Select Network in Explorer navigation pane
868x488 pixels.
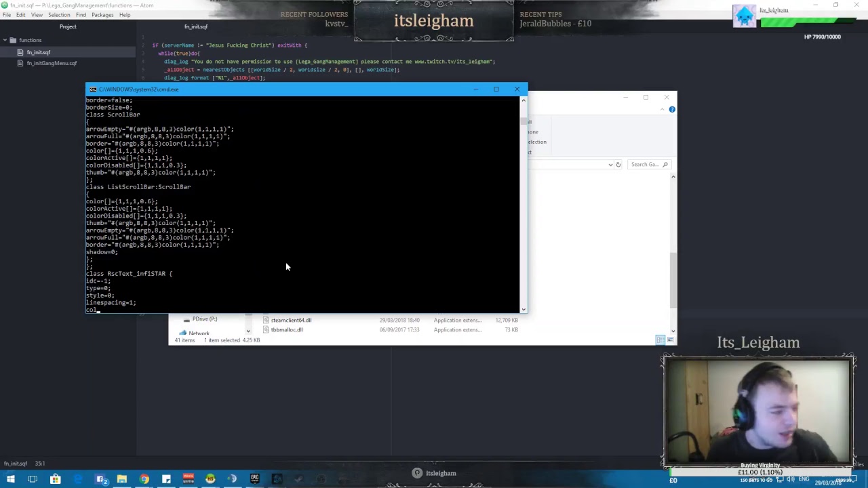point(199,333)
